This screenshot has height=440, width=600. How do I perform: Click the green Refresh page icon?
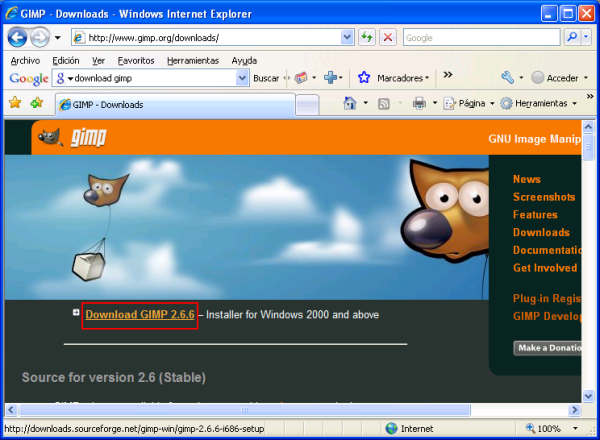367,37
